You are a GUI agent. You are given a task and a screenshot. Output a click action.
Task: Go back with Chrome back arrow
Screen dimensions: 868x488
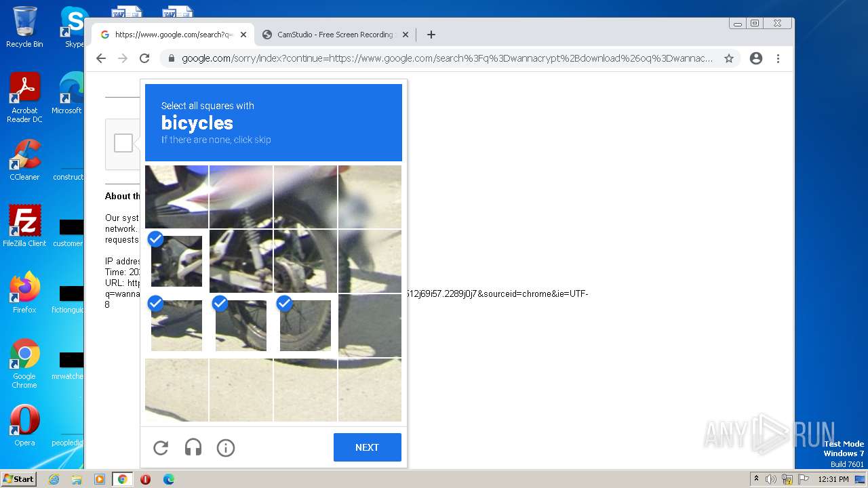click(x=101, y=58)
